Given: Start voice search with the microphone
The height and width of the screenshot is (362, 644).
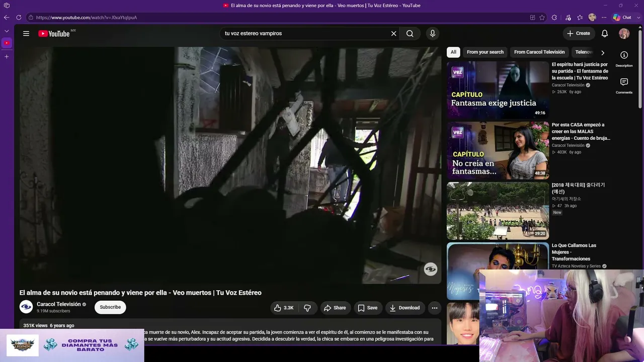Looking at the screenshot, I should pyautogui.click(x=432, y=34).
